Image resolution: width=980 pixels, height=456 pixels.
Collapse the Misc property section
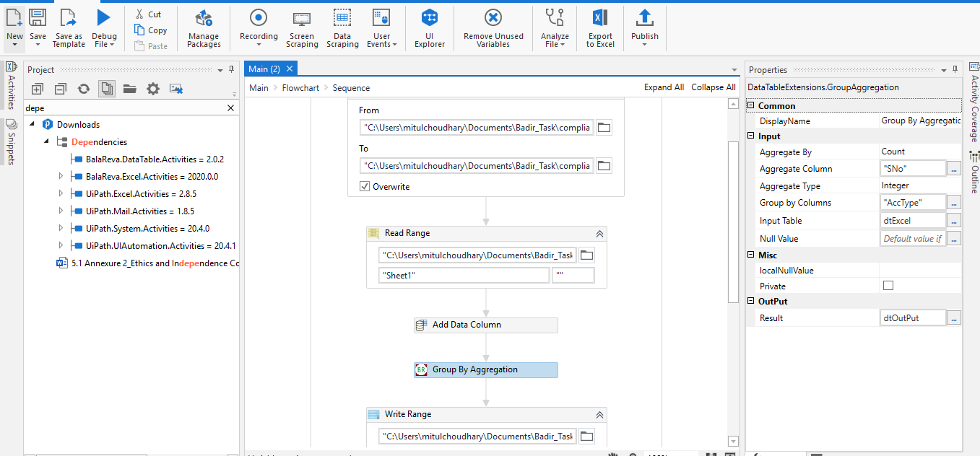[751, 255]
